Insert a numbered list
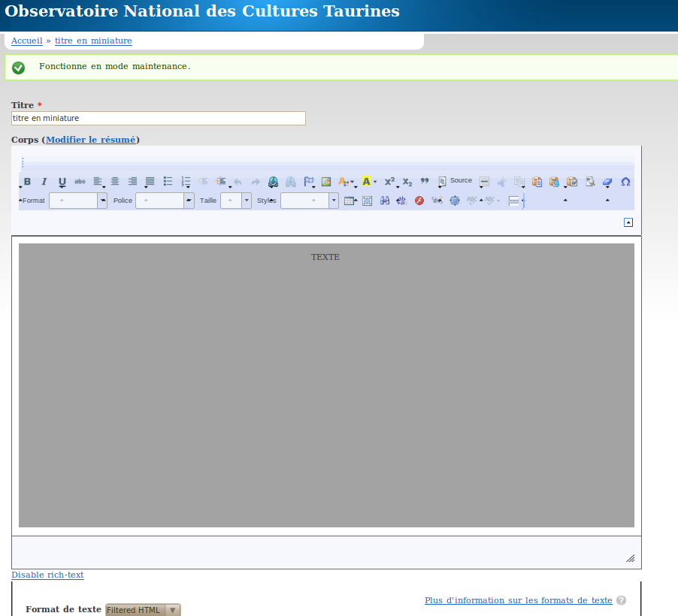This screenshot has width=678, height=616. 186,182
